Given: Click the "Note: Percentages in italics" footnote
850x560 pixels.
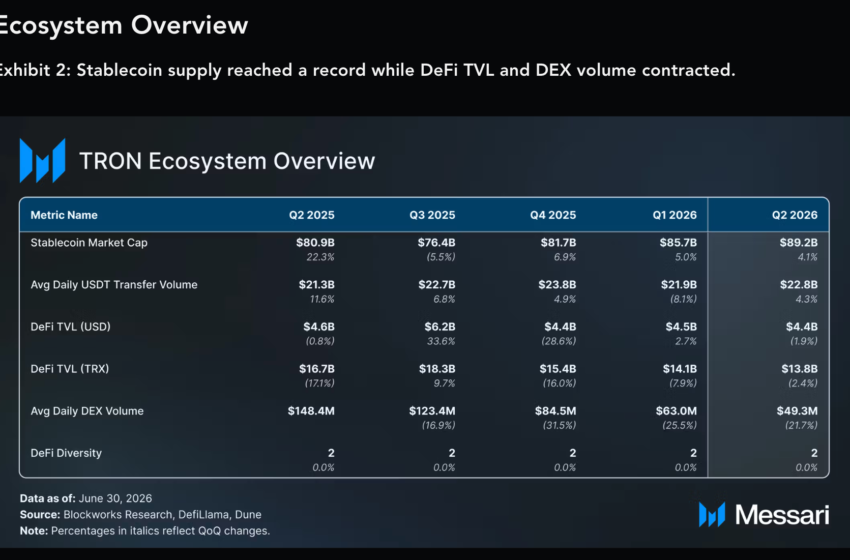Looking at the screenshot, I should [145, 531].
